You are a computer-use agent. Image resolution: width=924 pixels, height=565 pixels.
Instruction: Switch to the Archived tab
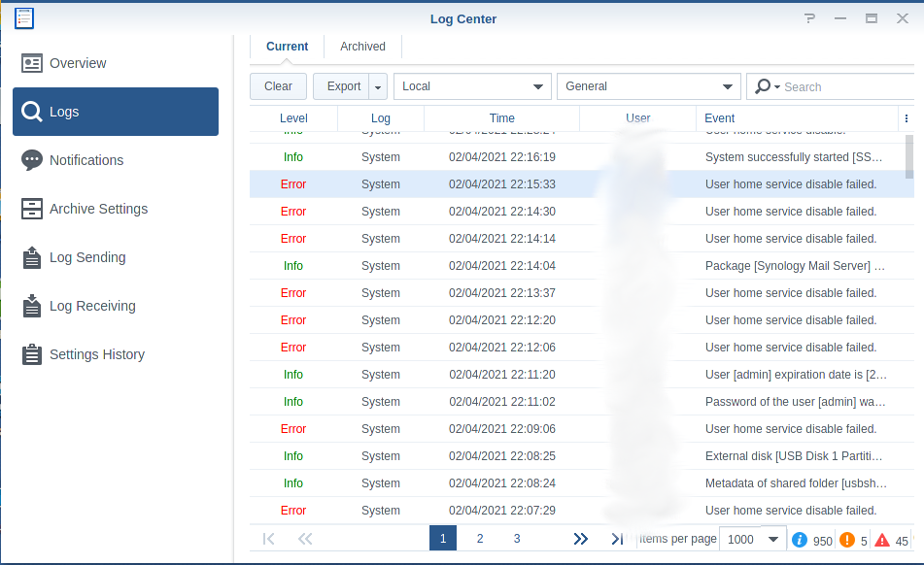click(x=362, y=47)
